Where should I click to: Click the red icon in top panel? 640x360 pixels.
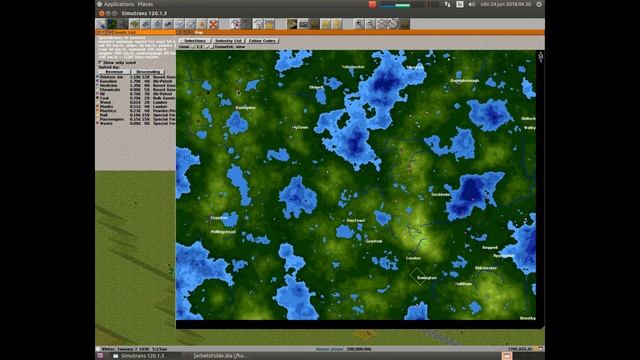372,4
